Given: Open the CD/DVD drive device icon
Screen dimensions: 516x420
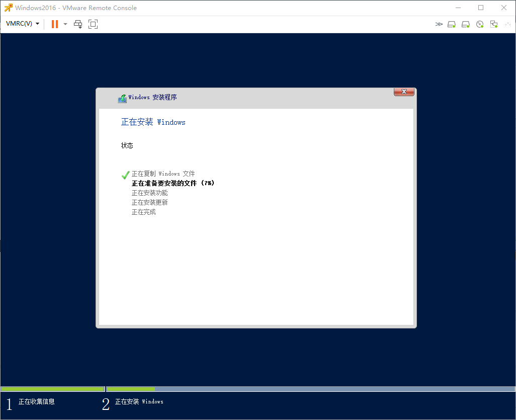Looking at the screenshot, I should (x=480, y=24).
